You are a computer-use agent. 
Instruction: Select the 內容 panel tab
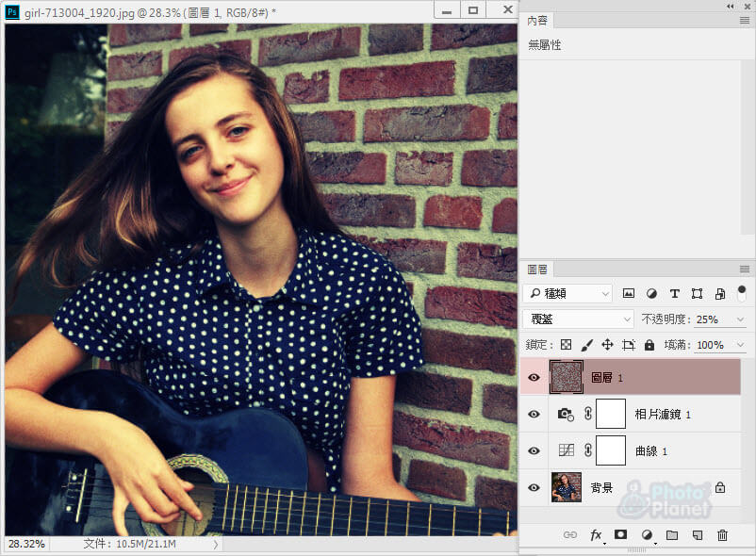(537, 20)
